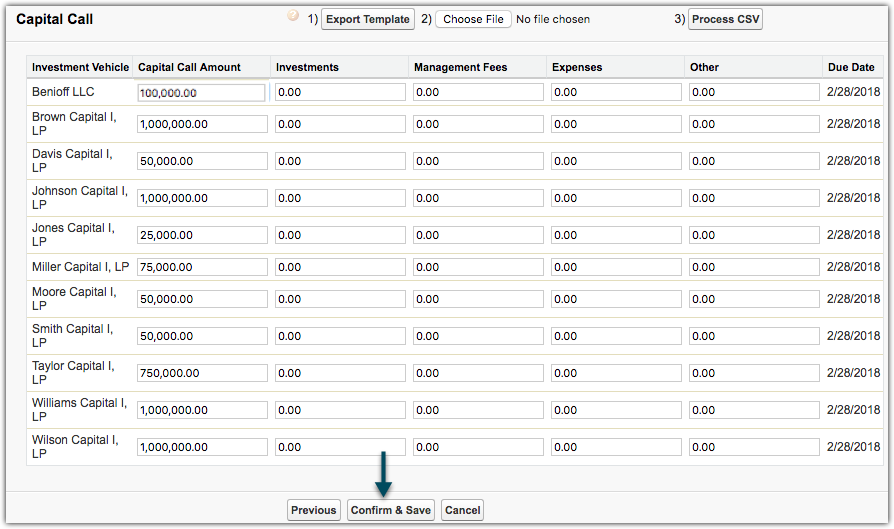
Task: Click the Export Template button
Action: coord(368,19)
